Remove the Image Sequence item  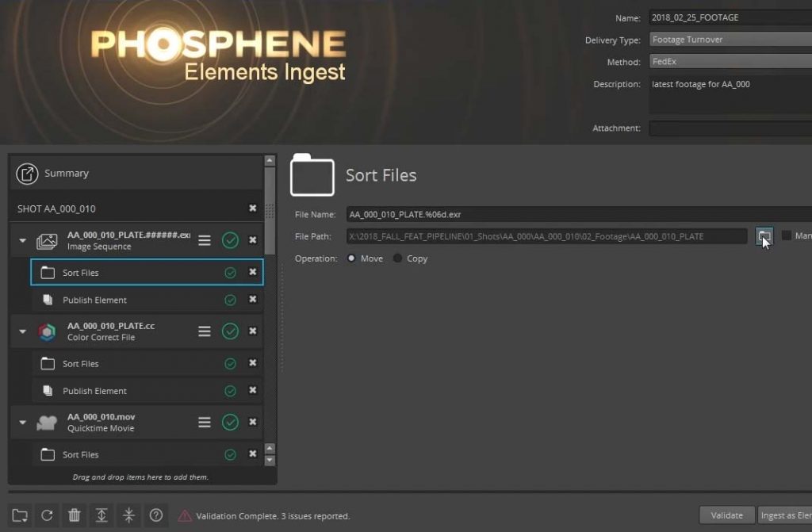(x=253, y=240)
